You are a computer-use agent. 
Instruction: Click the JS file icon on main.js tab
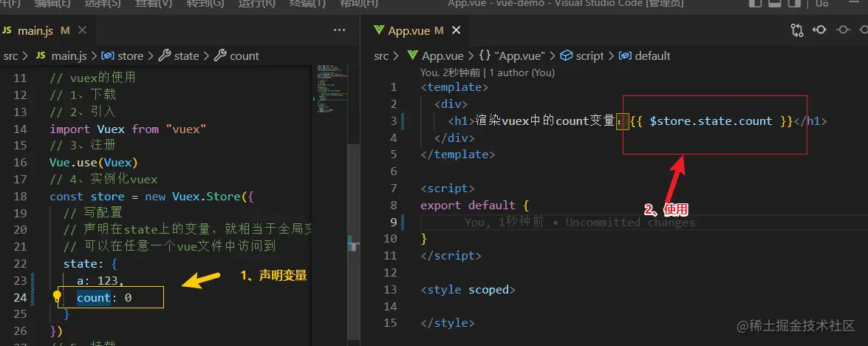(x=7, y=30)
